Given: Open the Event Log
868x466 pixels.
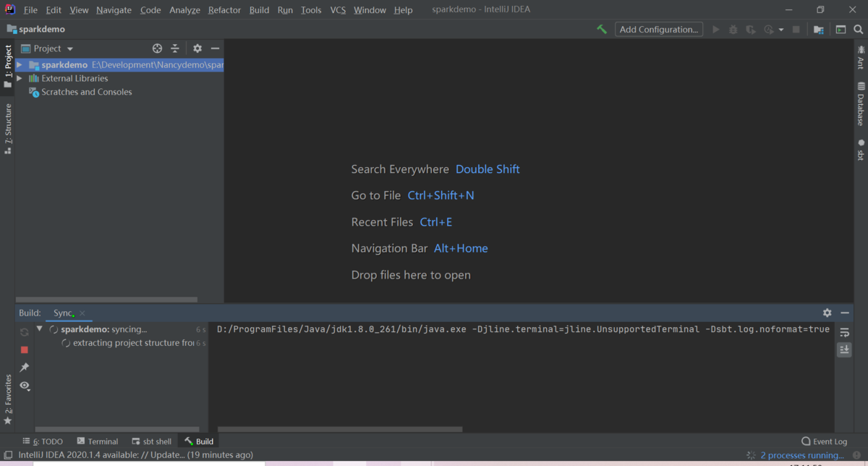Looking at the screenshot, I should (824, 441).
